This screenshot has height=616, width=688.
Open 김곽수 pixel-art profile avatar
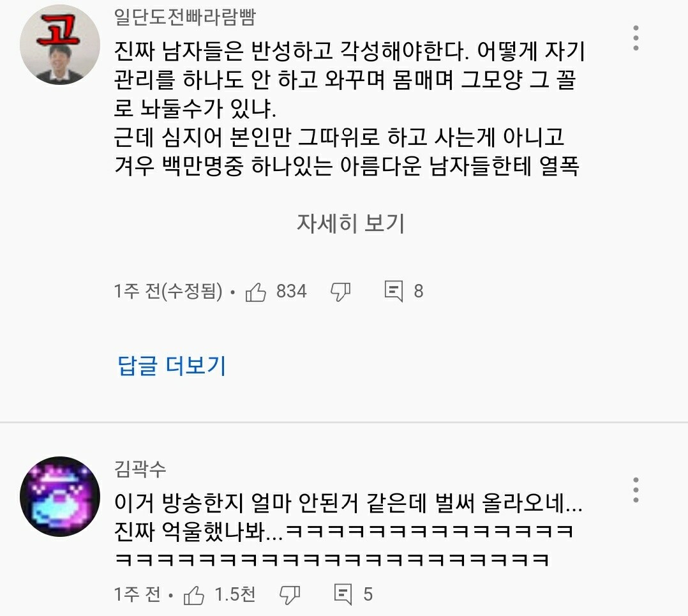coord(60,496)
